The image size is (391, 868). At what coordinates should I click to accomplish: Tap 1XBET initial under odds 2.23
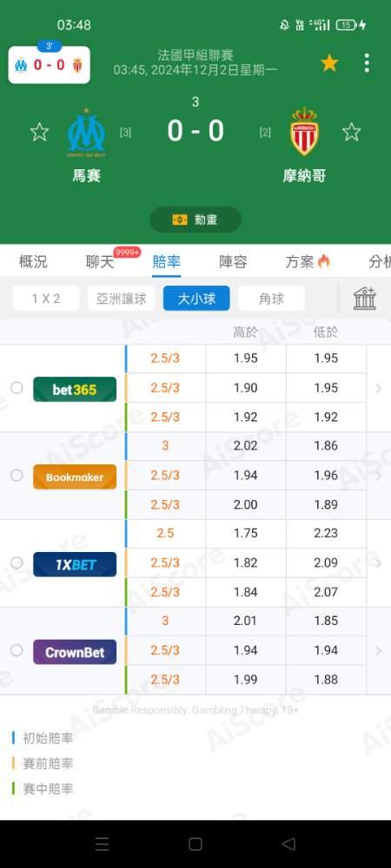pos(326,533)
